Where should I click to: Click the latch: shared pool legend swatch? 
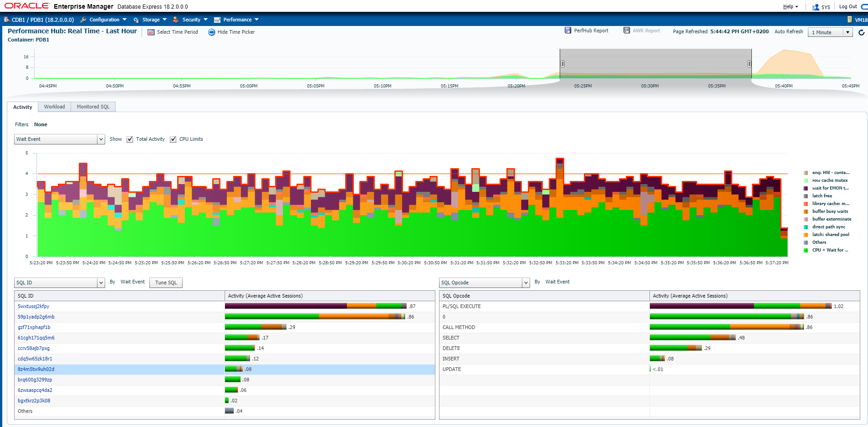pyautogui.click(x=806, y=235)
